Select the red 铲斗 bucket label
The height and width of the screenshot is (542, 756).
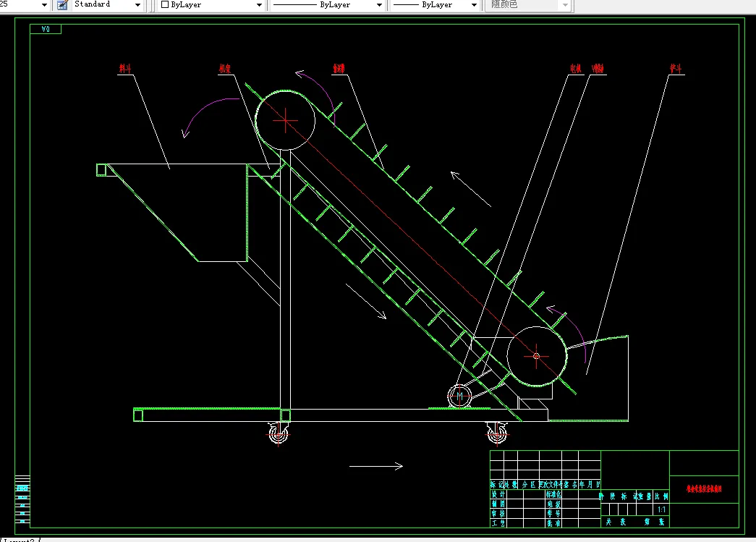point(676,69)
